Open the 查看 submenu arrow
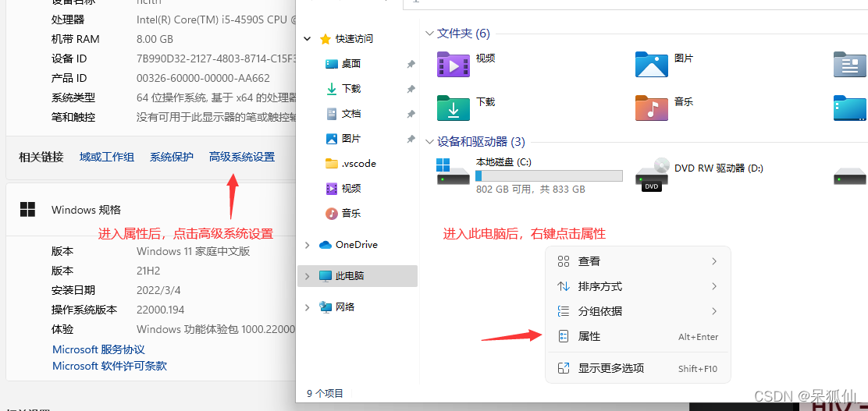The height and width of the screenshot is (411, 868). coord(714,261)
